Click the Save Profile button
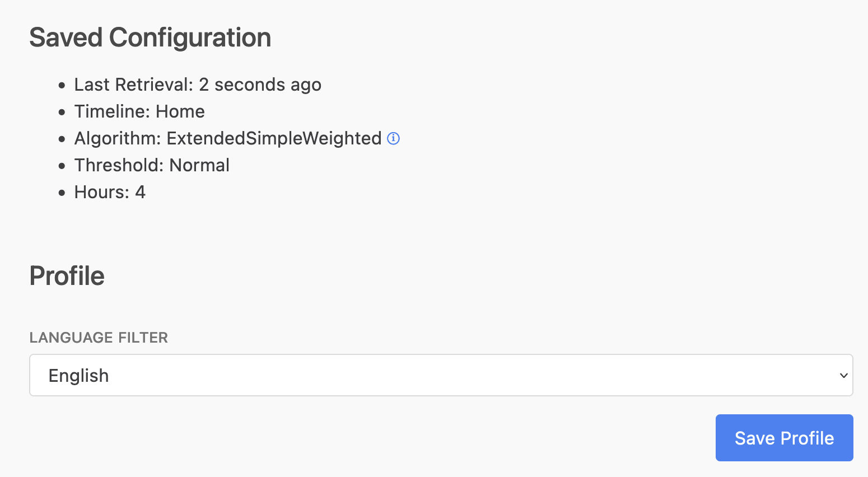This screenshot has height=477, width=868. (784, 438)
